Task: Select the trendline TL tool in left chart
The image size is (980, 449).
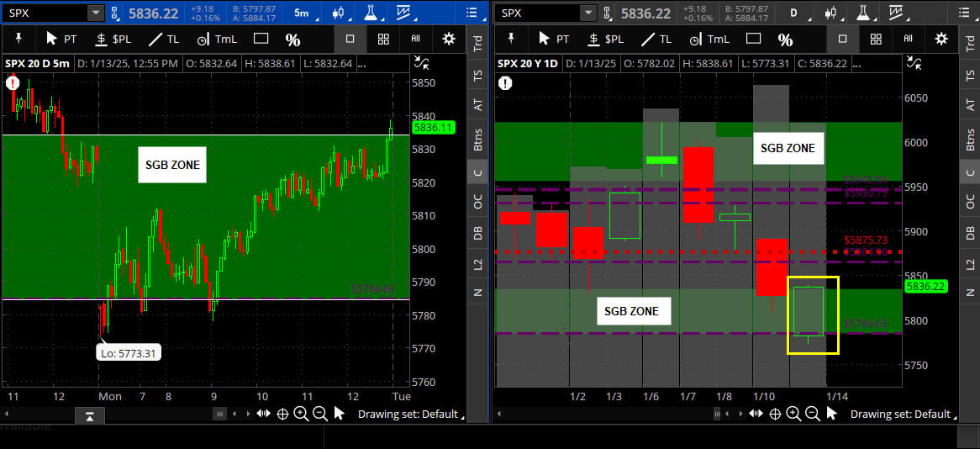Action: tap(164, 40)
